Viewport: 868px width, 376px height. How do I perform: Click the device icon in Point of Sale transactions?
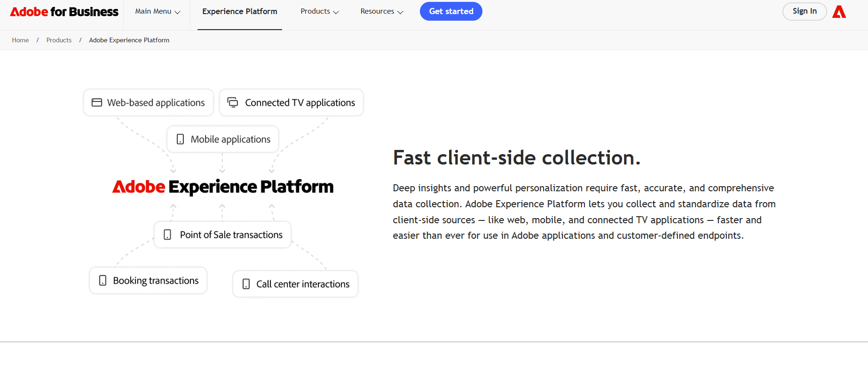click(x=167, y=235)
